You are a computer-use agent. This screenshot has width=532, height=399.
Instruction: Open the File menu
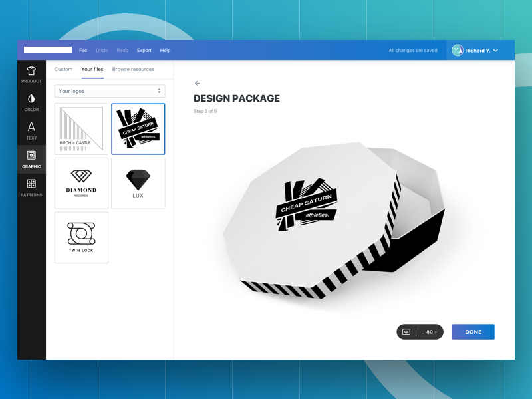(83, 51)
